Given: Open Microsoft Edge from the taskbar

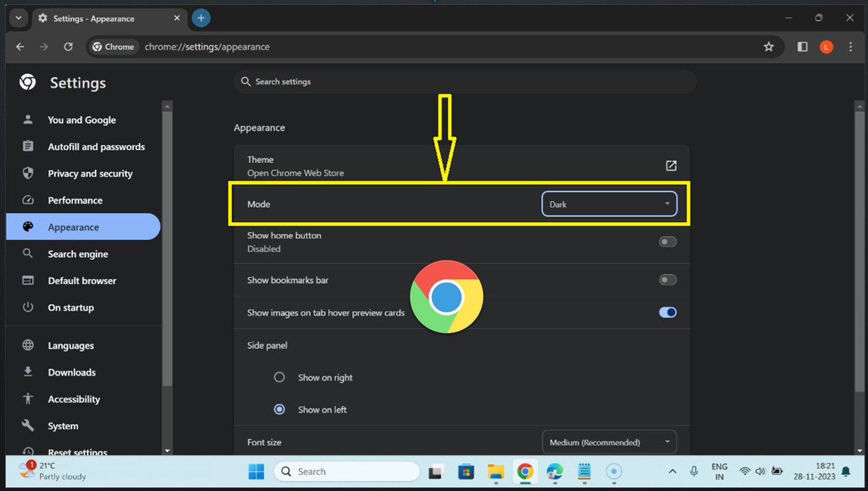Looking at the screenshot, I should 555,471.
